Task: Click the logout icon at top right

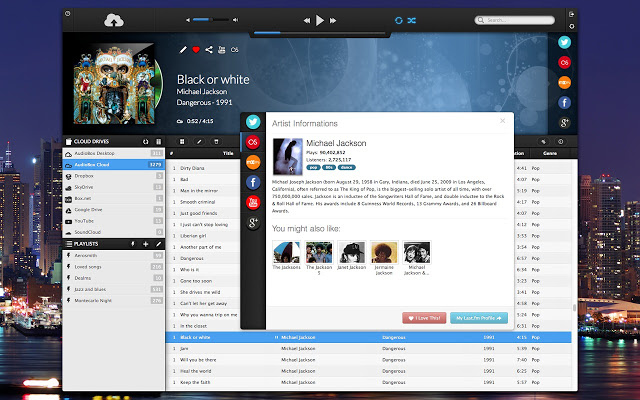Action: pos(571,14)
